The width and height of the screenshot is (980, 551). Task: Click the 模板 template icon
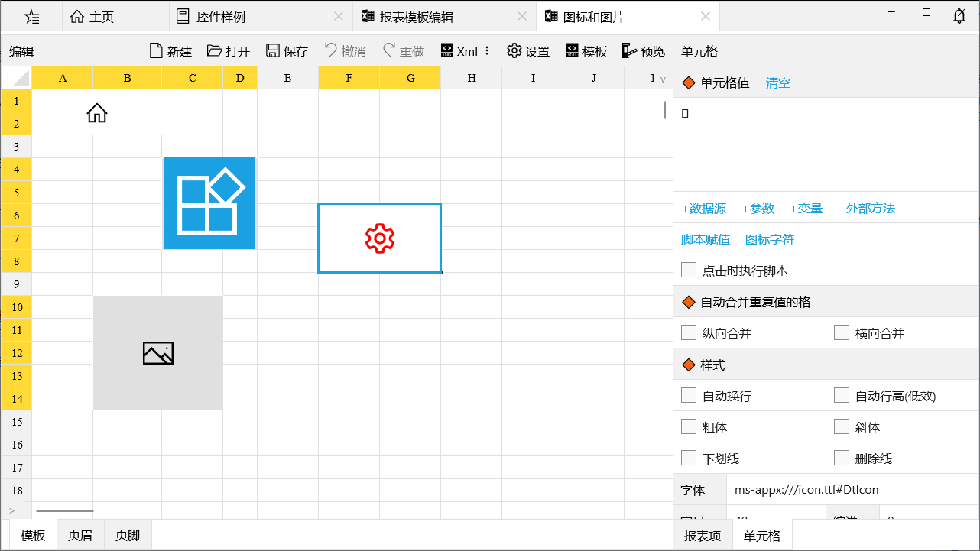click(572, 51)
